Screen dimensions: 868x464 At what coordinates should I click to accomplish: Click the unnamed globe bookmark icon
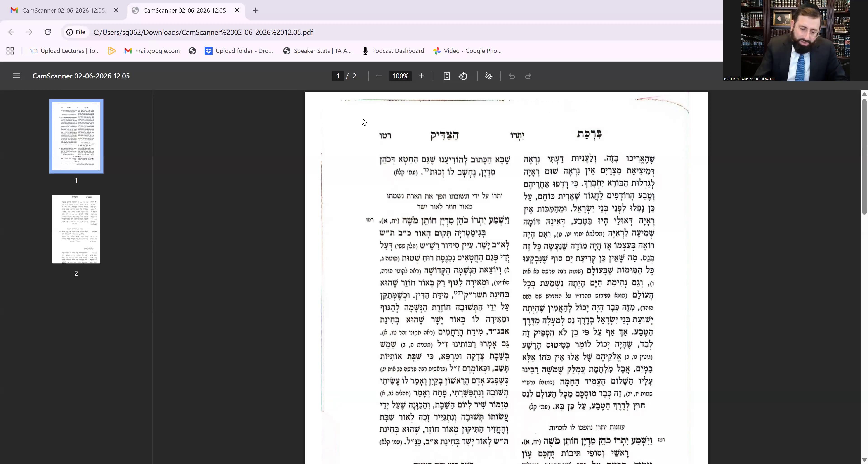click(192, 51)
